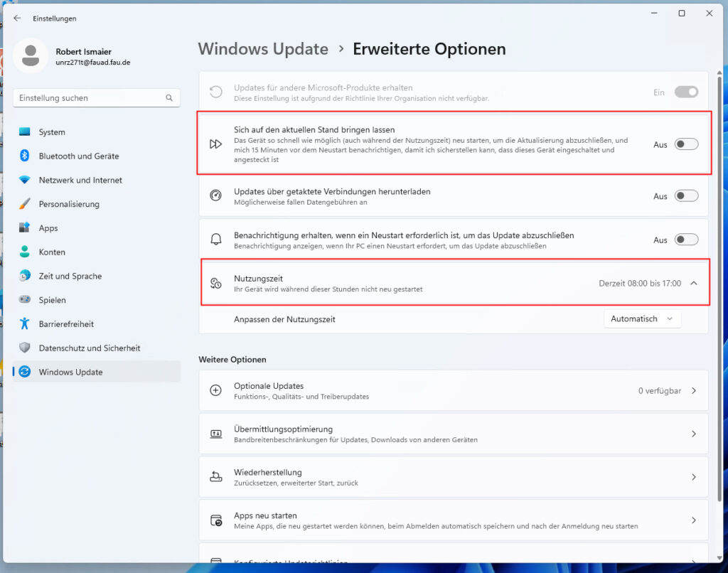Click the Barrierefreiheit accessibility icon
This screenshot has width=728, height=573.
(x=25, y=324)
